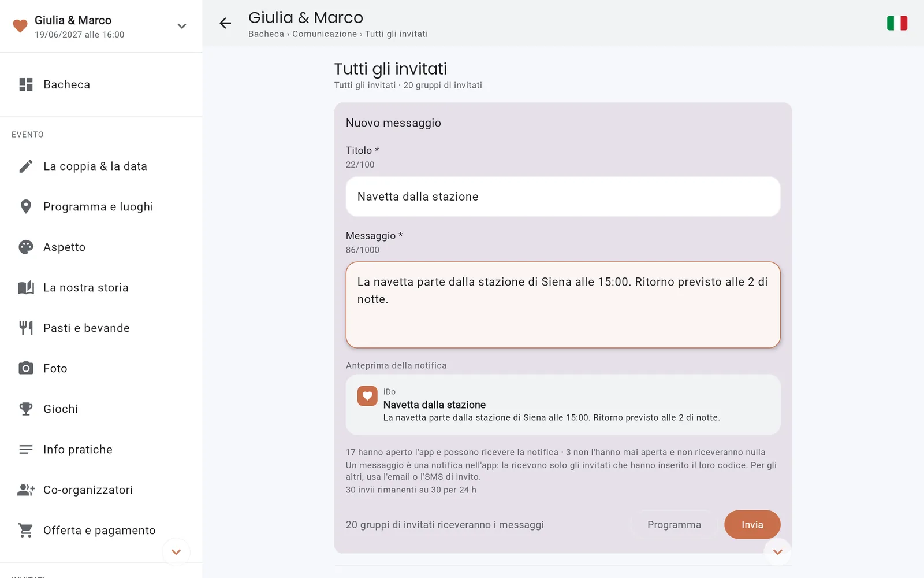This screenshot has width=924, height=578.
Task: Click the Italian flag language icon
Action: [x=897, y=23]
